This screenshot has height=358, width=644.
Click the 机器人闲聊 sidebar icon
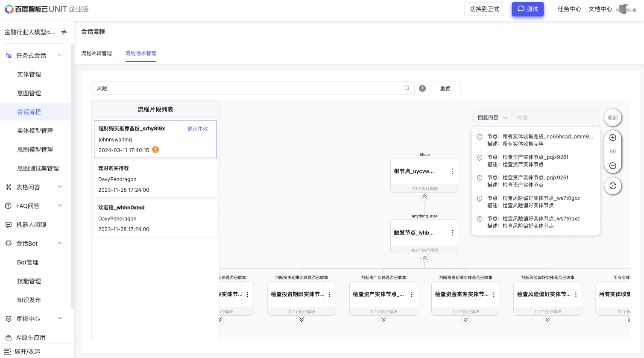click(9, 225)
